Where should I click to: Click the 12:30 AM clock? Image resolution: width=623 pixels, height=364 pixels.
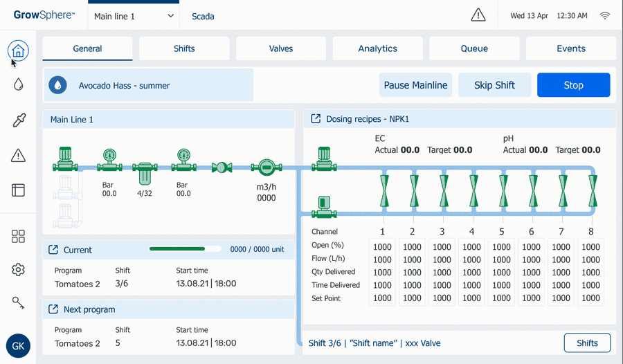(572, 16)
